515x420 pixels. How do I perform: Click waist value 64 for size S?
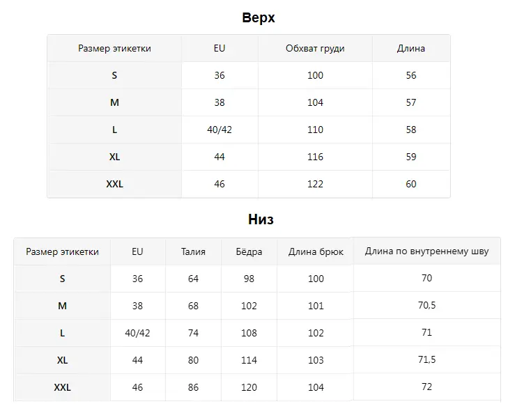pos(193,279)
